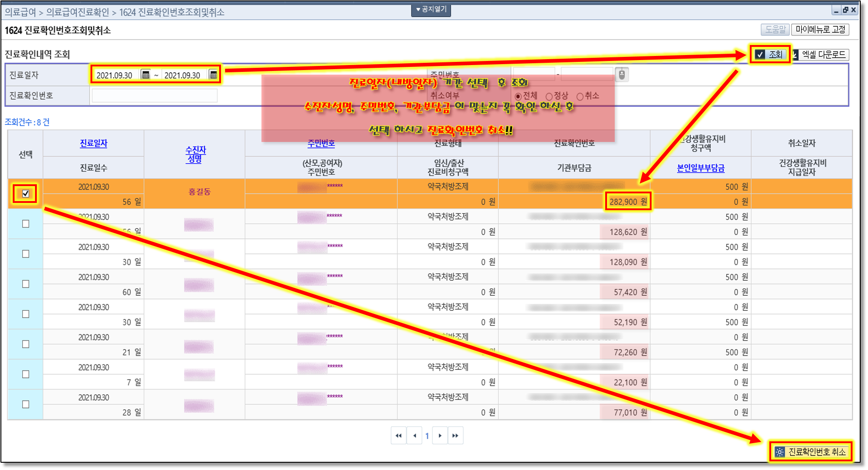Sort by 수진자 성명 column header
This screenshot has width=868, height=470.
point(196,154)
